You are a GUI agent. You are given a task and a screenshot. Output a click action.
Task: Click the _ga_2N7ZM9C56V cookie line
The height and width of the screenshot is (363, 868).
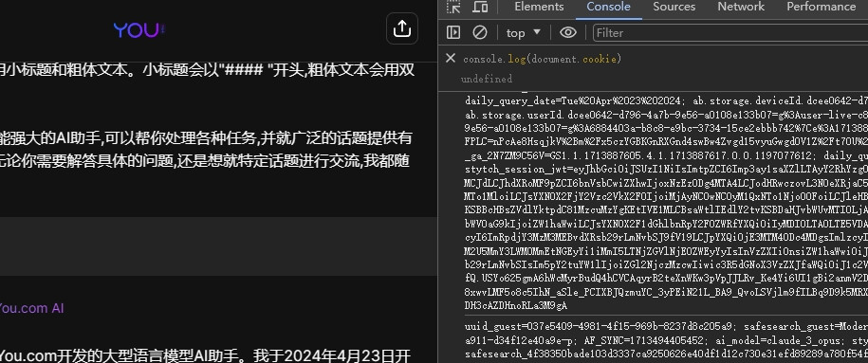tap(667, 156)
